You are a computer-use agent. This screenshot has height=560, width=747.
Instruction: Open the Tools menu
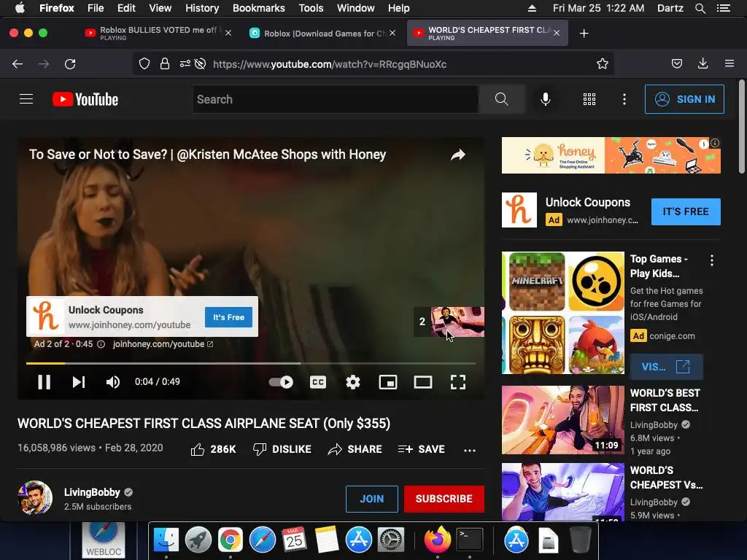(311, 8)
